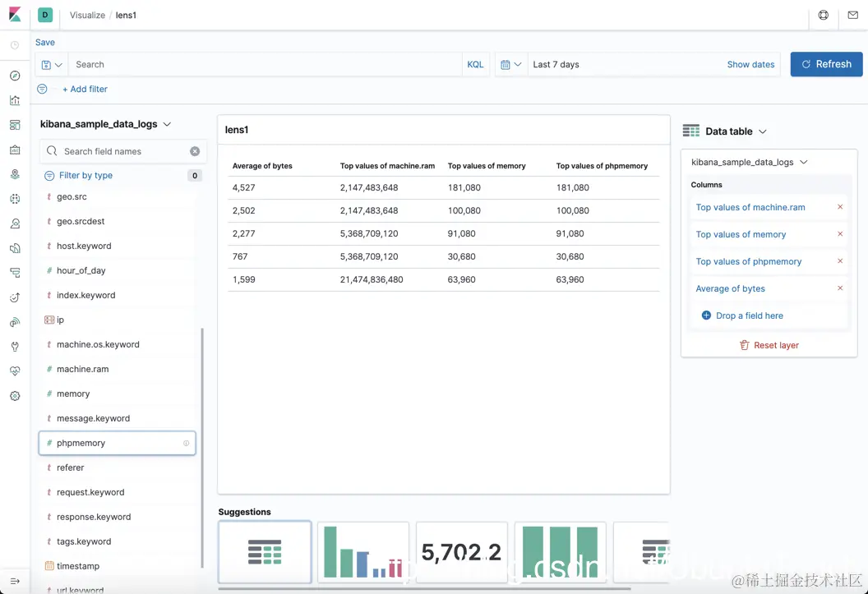
Task: Click the field list vertical scrollbar
Action: [202, 448]
